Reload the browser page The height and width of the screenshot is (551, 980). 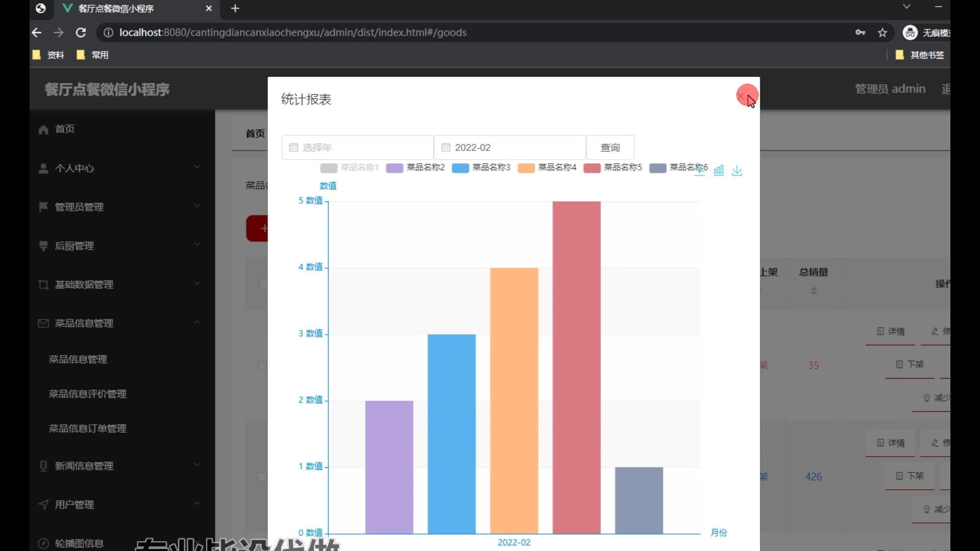81,33
